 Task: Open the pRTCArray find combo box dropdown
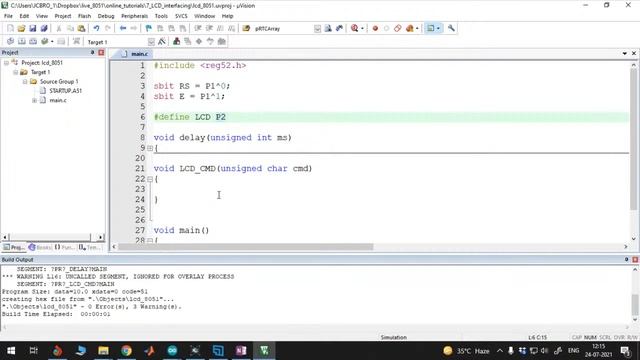[317, 29]
